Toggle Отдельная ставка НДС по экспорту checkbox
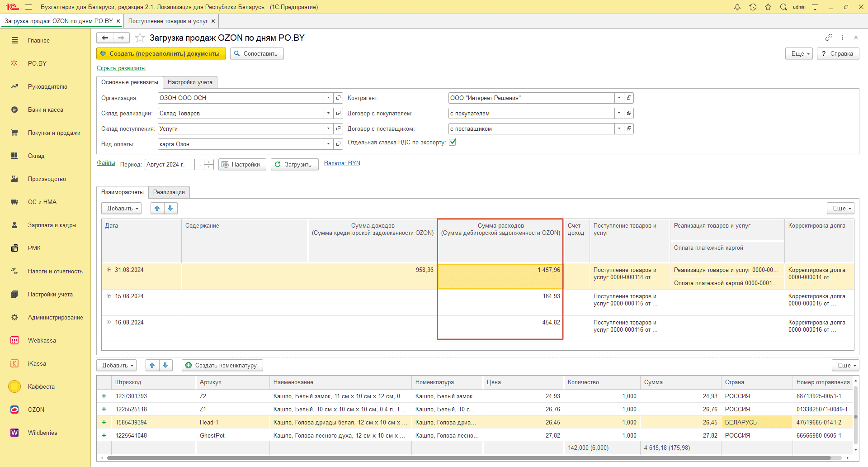Viewport: 868px width, 467px height. (x=453, y=142)
